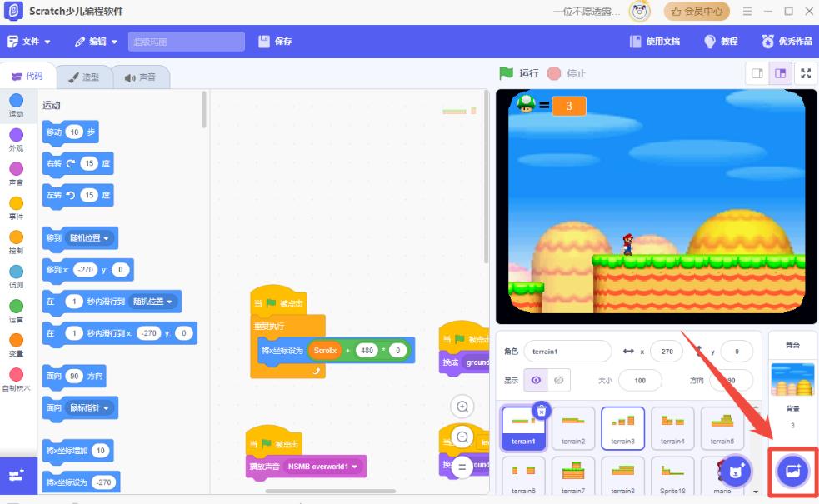Expand the NSMB overworld1 sound dropdown
The width and height of the screenshot is (819, 504).
(x=323, y=467)
